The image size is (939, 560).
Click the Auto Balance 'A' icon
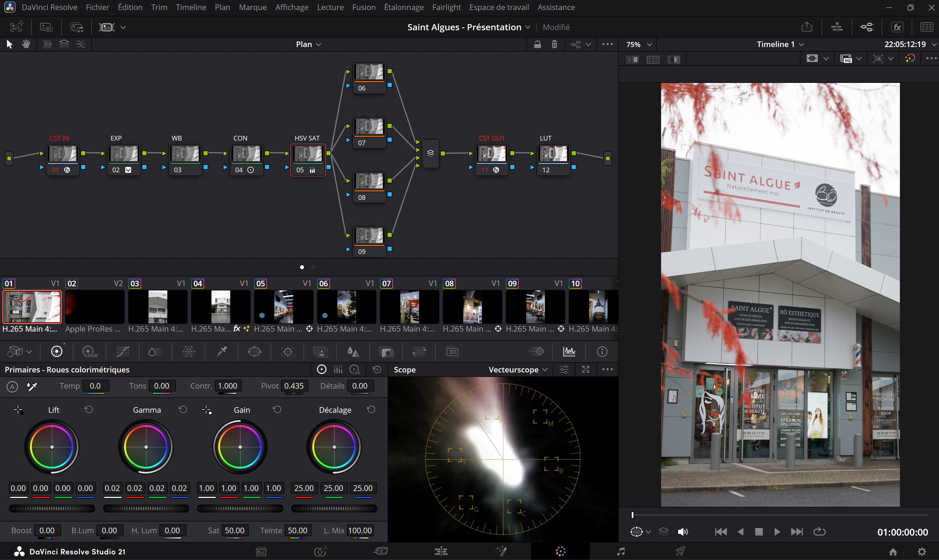[x=12, y=387]
